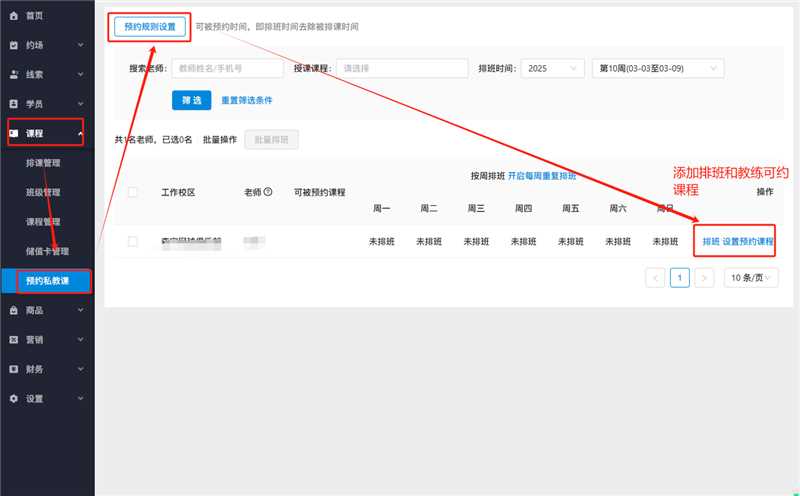Focus the 搜索老师 name/phone input field

click(x=228, y=68)
